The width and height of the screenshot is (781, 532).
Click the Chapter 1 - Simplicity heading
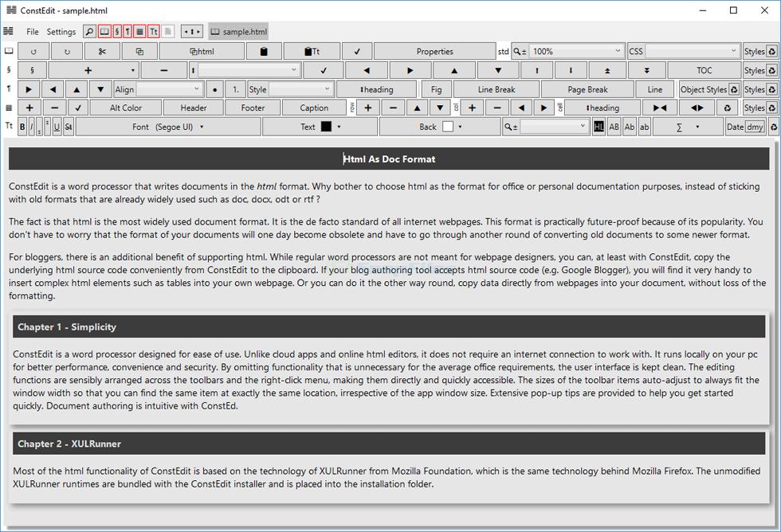point(67,327)
